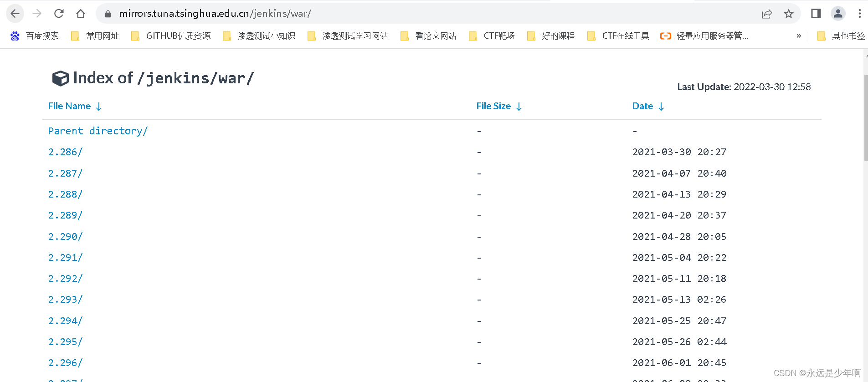868x382 pixels.
Task: Click the date 2021-05-25 20:47
Action: coord(679,321)
